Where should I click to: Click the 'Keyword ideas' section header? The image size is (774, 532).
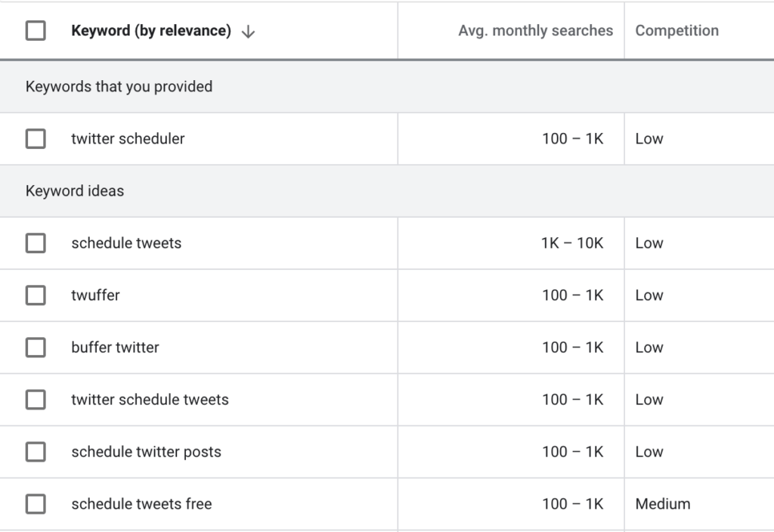point(75,191)
